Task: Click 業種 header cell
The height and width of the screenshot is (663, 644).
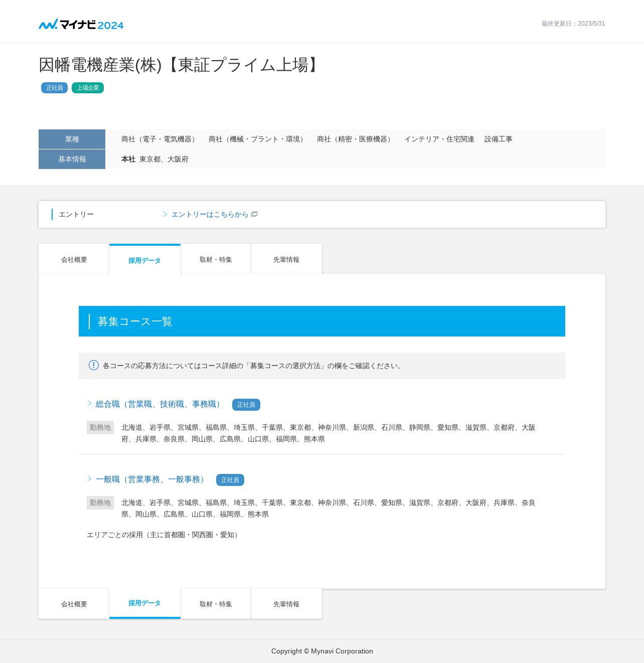Action: pyautogui.click(x=72, y=139)
